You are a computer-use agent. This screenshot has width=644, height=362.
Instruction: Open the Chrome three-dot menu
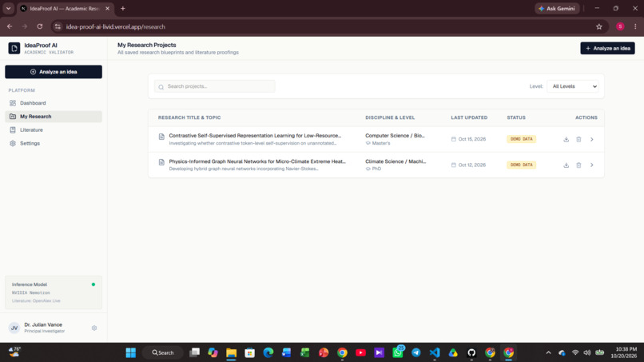point(635,26)
